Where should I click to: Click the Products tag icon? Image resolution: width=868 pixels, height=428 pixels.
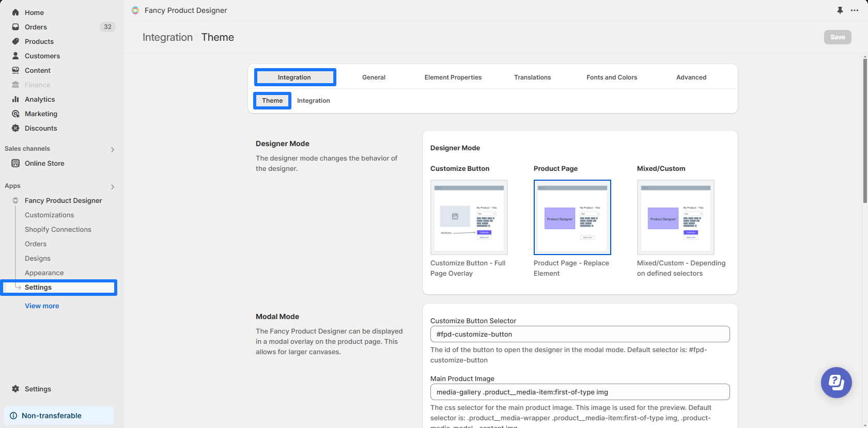coord(16,41)
